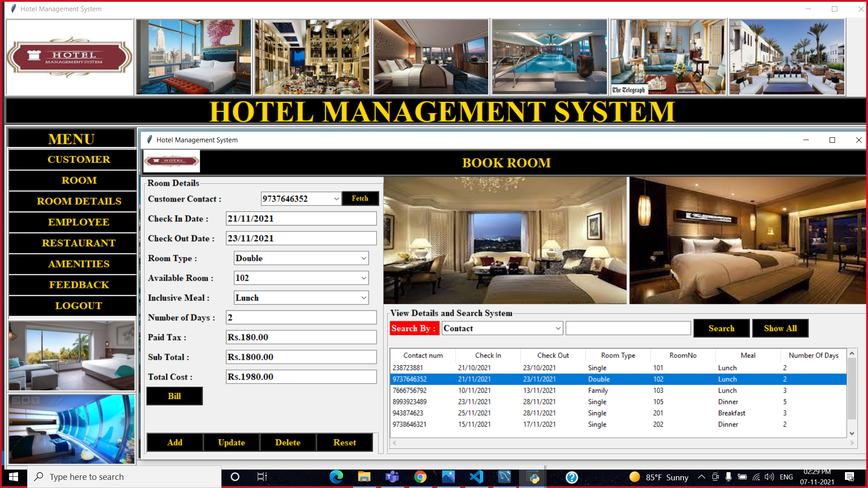868x488 pixels.
Task: Open the Room Type dropdown
Action: pos(363,258)
